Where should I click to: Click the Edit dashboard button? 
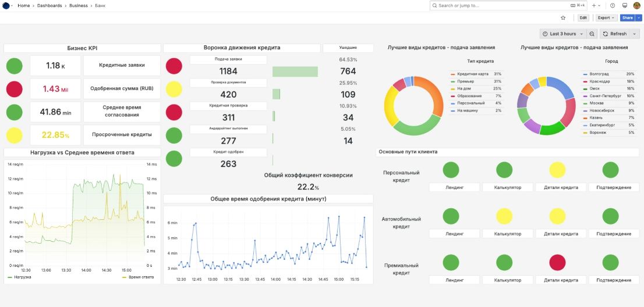[583, 18]
